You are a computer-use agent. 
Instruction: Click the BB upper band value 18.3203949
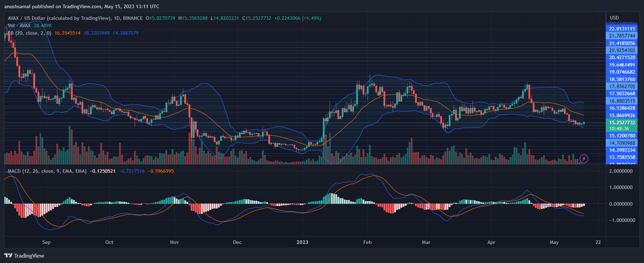(97, 33)
